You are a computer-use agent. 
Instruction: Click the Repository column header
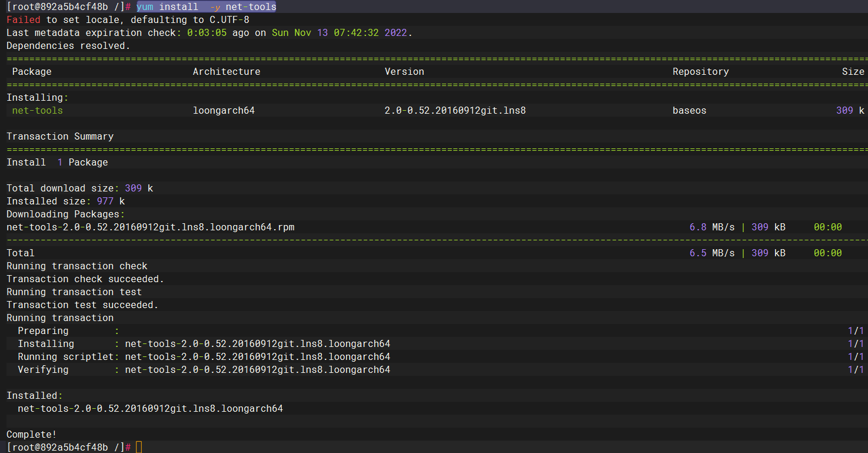coord(701,71)
